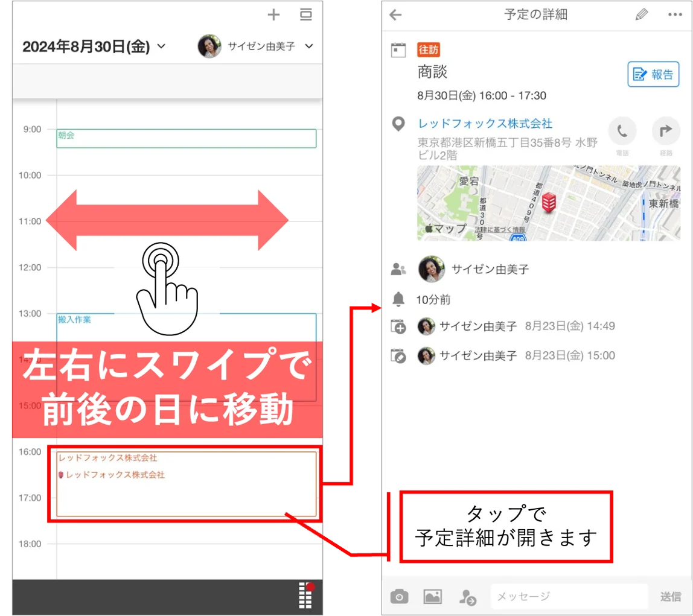The image size is (693, 616).
Task: Tap the person mention icon
Action: [467, 597]
